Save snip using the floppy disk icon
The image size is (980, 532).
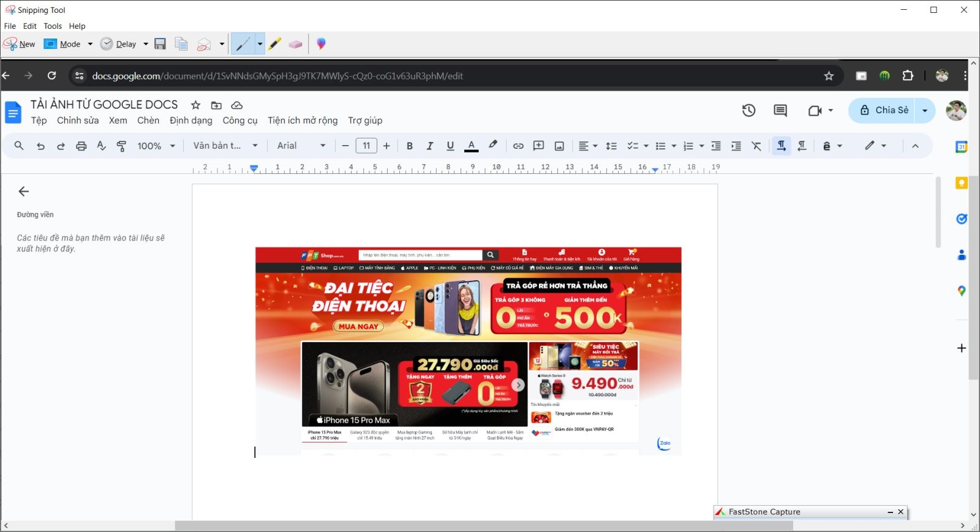pyautogui.click(x=160, y=44)
